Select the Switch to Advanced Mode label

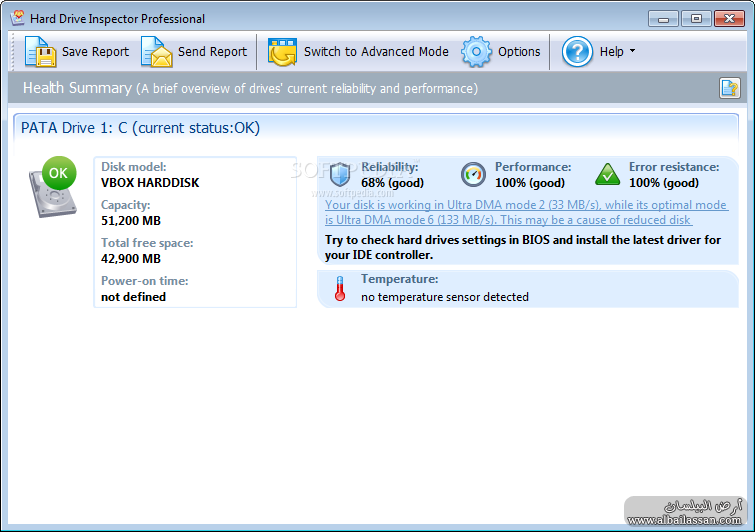[376, 52]
